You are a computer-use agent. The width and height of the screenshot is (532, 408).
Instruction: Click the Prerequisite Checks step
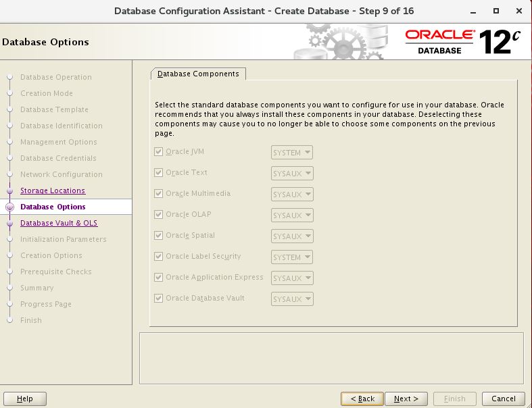56,272
